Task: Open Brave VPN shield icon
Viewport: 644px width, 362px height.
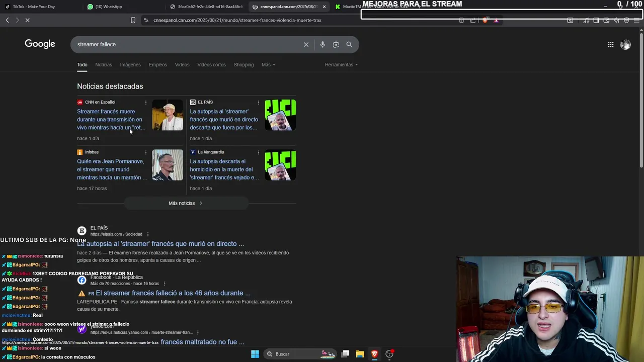Action: pyautogui.click(x=626, y=20)
